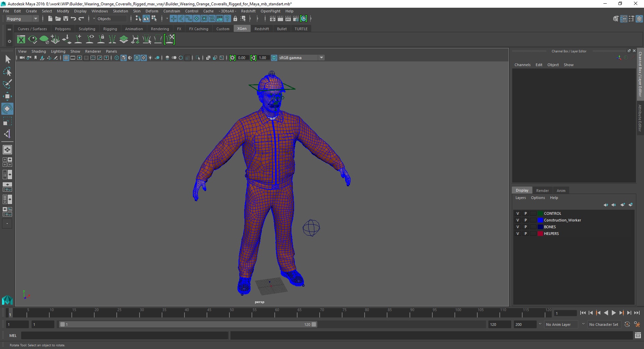
Task: Open the Script Editor icon
Action: 638,335
